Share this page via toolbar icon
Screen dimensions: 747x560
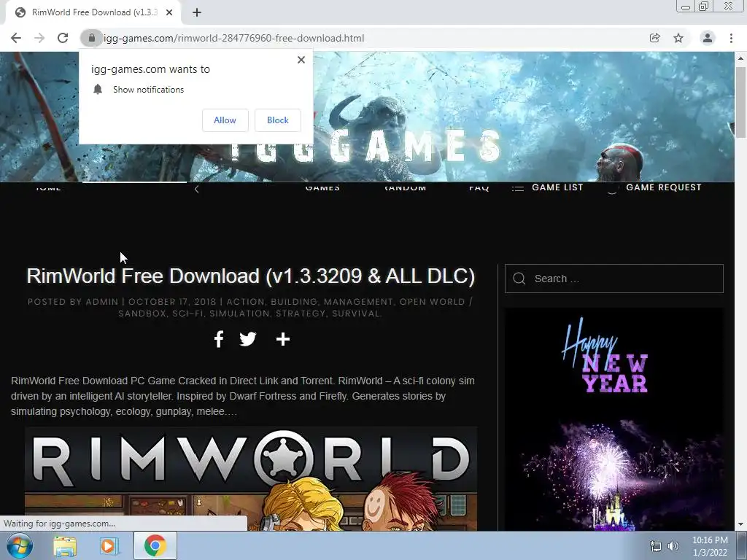pyautogui.click(x=654, y=38)
